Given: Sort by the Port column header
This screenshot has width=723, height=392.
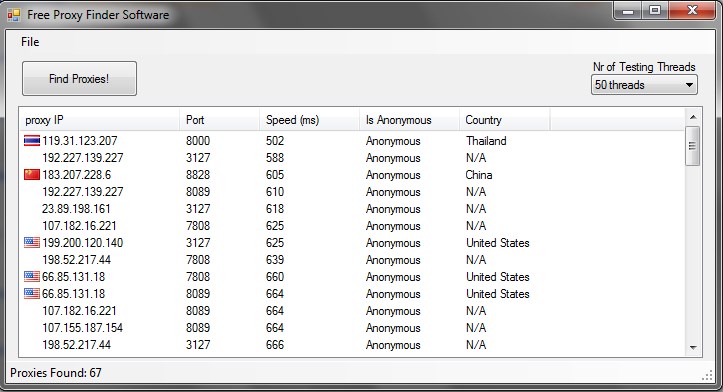Looking at the screenshot, I should [219, 120].
